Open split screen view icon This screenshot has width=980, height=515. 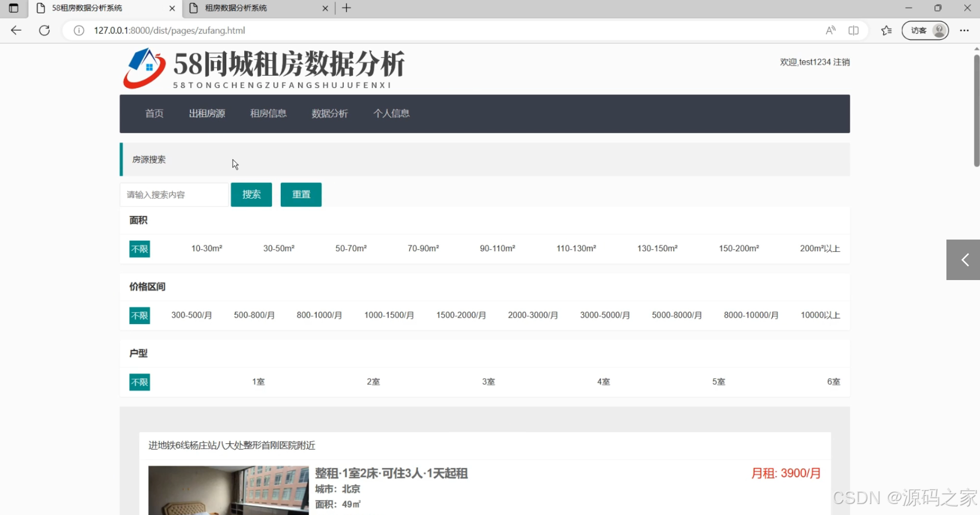point(853,30)
